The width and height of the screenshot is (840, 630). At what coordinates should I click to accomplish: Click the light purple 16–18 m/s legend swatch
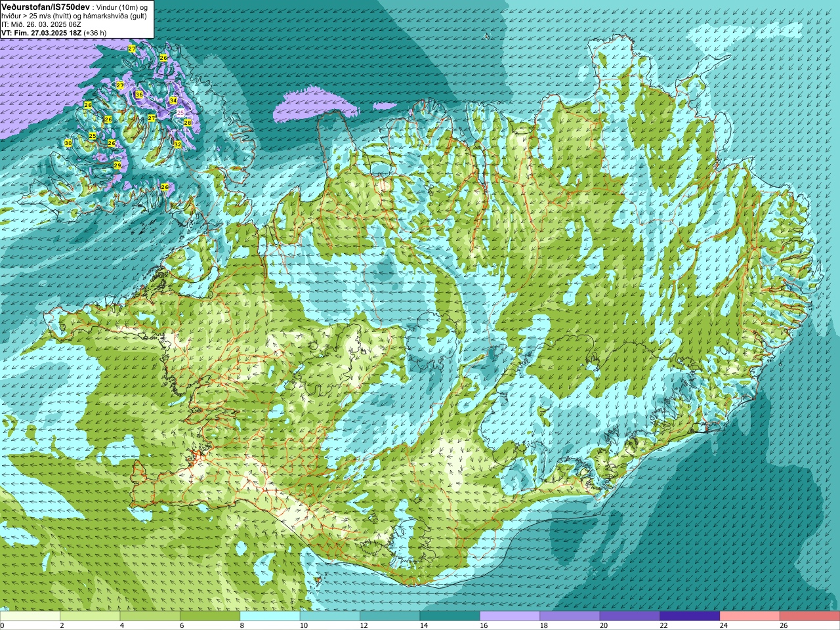(x=510, y=616)
